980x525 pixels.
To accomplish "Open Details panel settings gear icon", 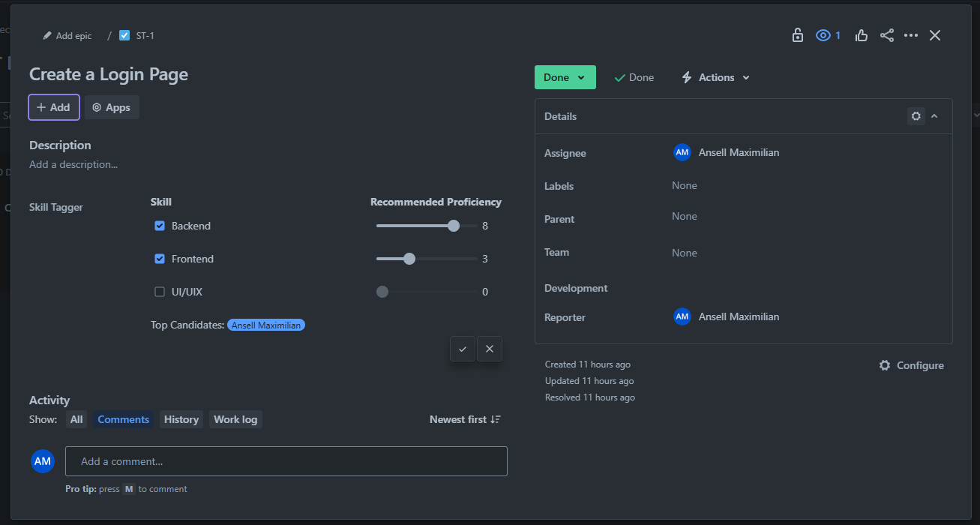I will point(916,116).
